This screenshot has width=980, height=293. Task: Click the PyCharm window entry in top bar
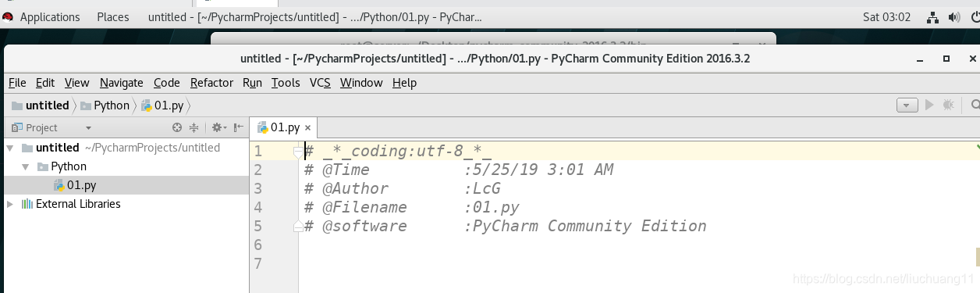(x=314, y=17)
